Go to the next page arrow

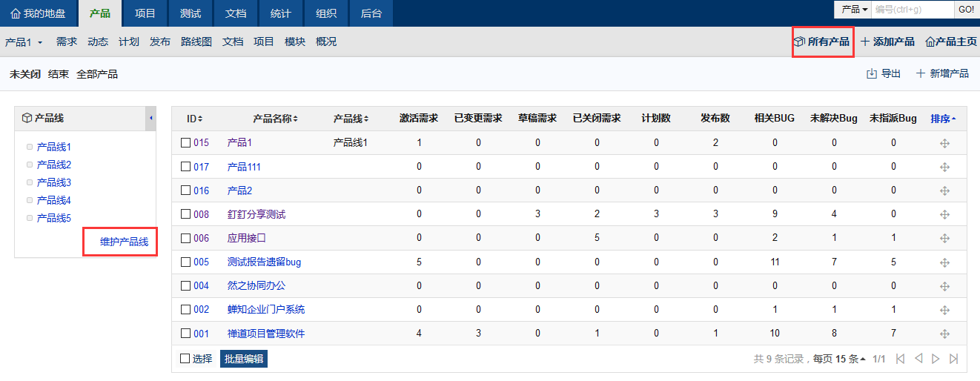pyautogui.click(x=936, y=359)
